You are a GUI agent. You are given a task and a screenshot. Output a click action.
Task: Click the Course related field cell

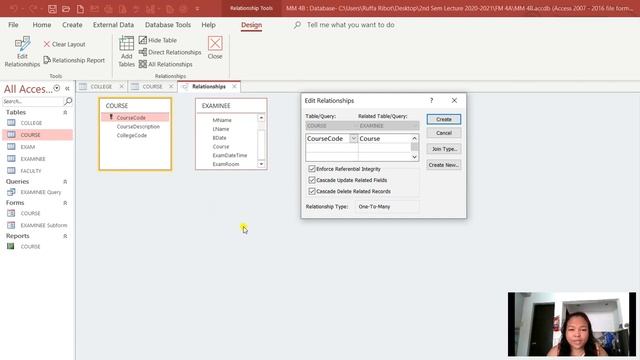(x=384, y=139)
